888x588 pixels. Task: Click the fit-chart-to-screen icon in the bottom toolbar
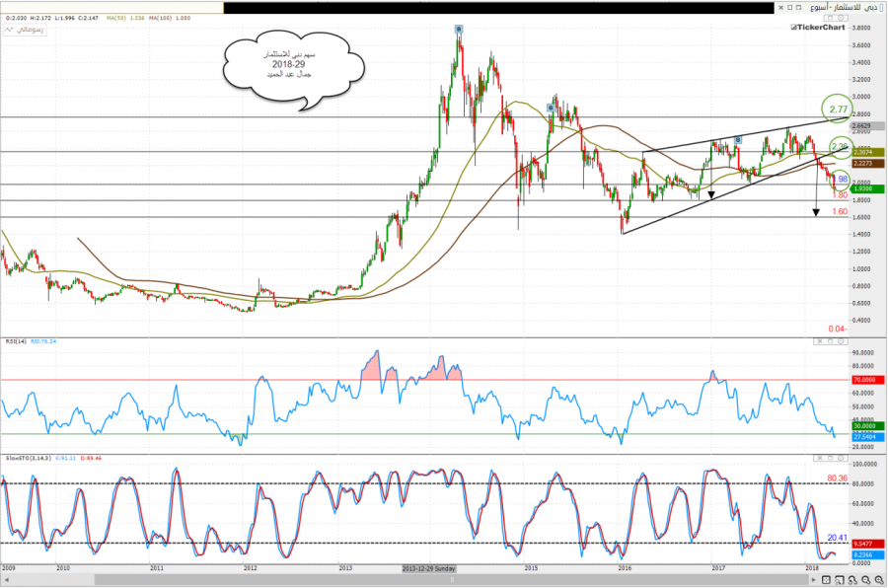[826, 580]
